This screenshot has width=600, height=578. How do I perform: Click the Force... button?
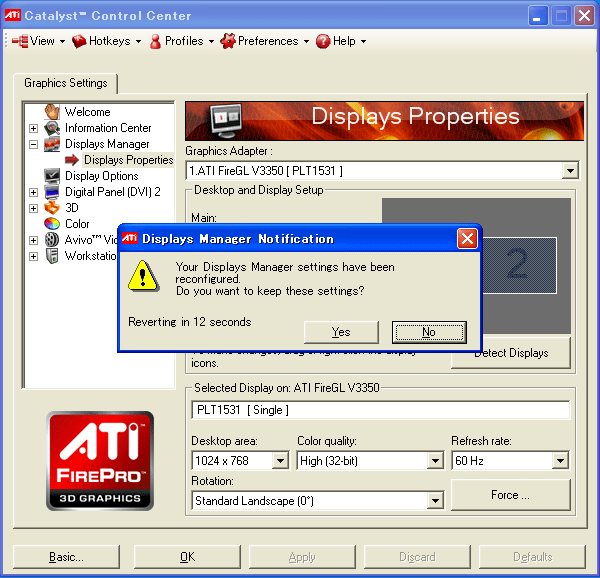tap(511, 495)
